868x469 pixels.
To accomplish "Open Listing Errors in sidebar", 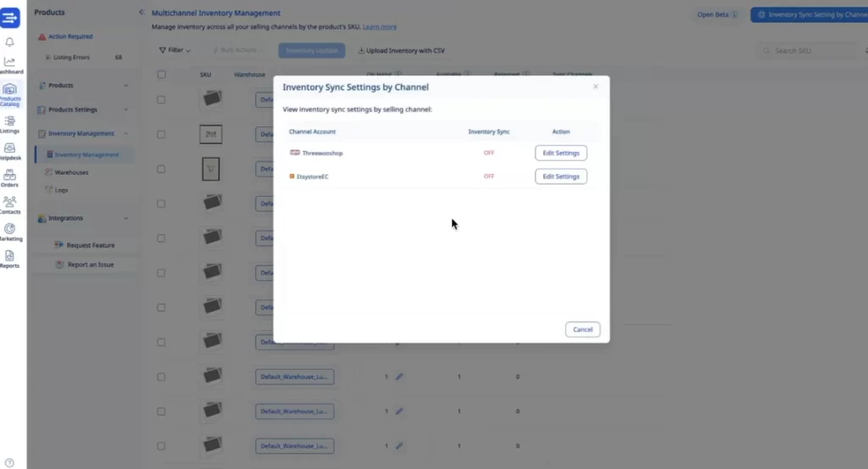I will pos(83,57).
